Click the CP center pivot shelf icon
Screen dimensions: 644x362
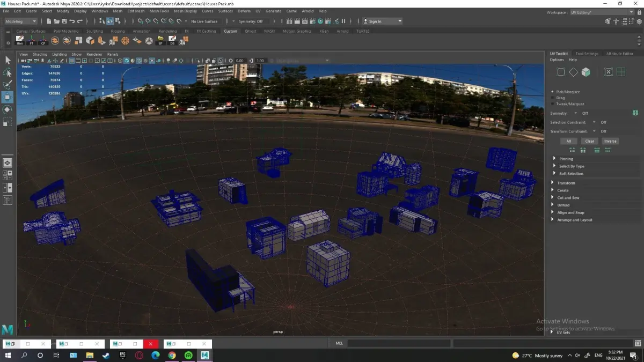coord(43,41)
